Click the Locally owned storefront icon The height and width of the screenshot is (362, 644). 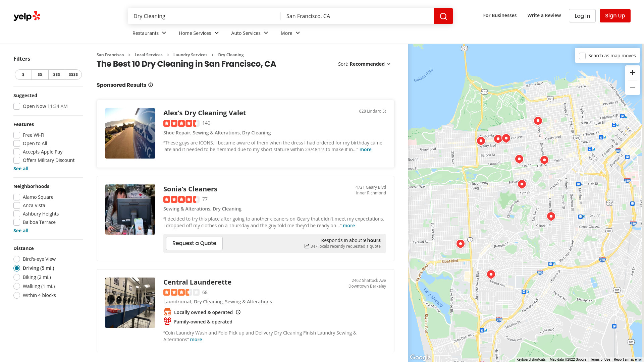[x=167, y=312]
